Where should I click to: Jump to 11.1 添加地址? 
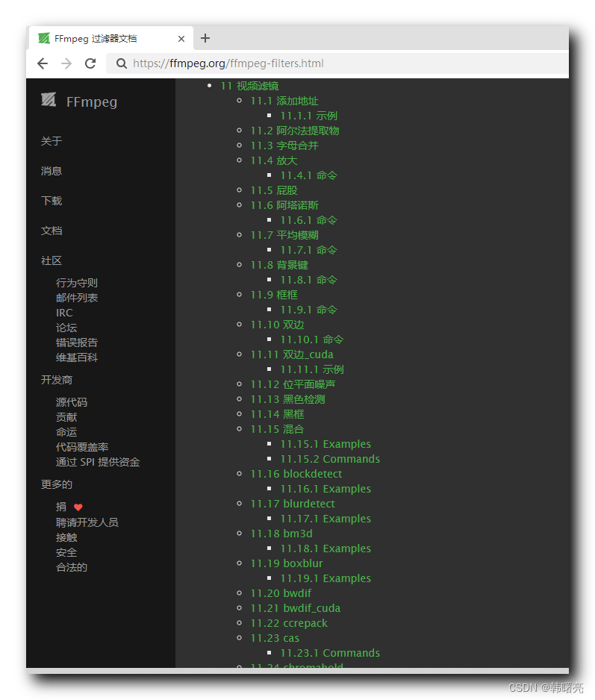tap(284, 101)
